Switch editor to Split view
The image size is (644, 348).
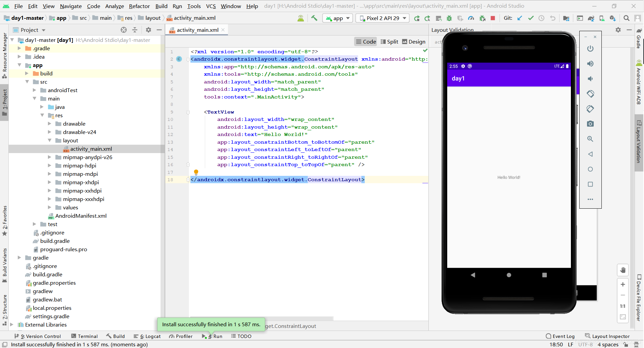pyautogui.click(x=389, y=42)
